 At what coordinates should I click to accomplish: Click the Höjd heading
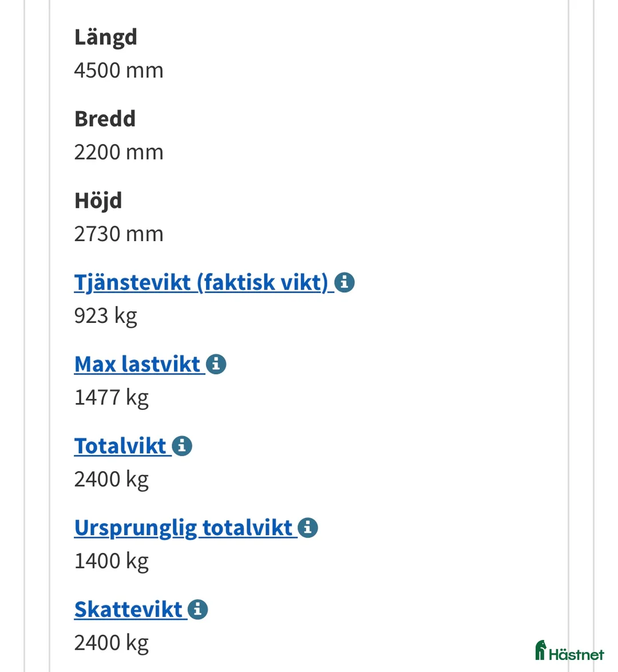[x=98, y=200]
